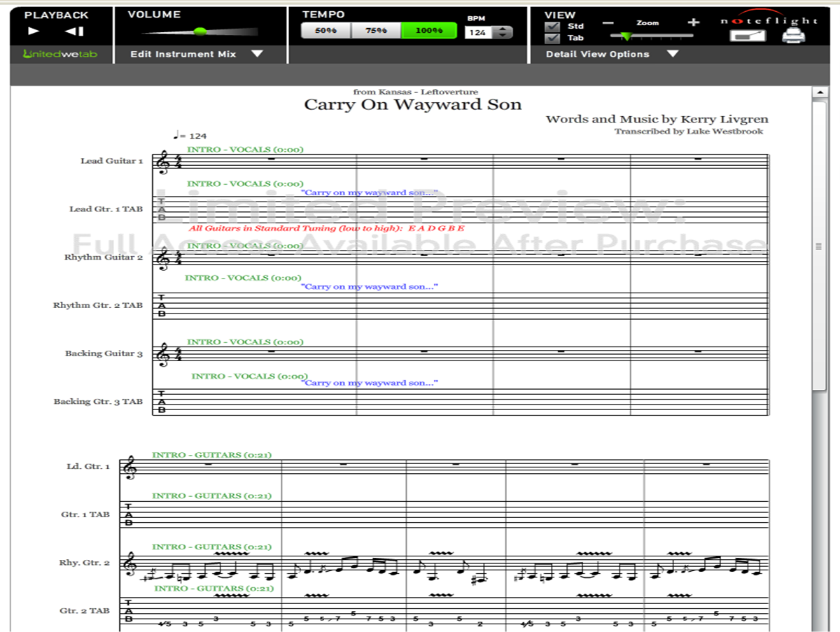The height and width of the screenshot is (632, 840).
Task: Click the Lead Gtr. 1 TAB label
Action: coord(106,209)
